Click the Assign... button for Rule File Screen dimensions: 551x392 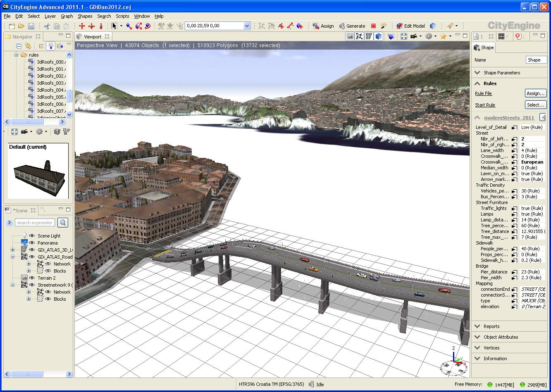[536, 93]
